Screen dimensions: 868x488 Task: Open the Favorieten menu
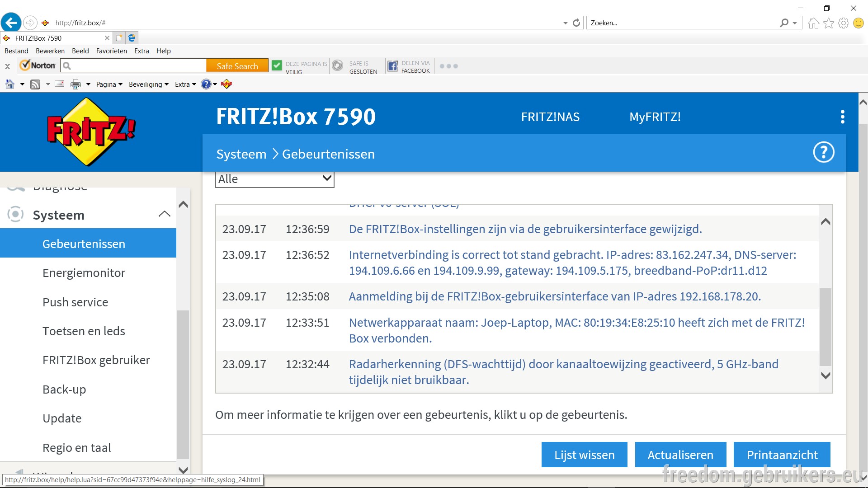click(x=111, y=51)
